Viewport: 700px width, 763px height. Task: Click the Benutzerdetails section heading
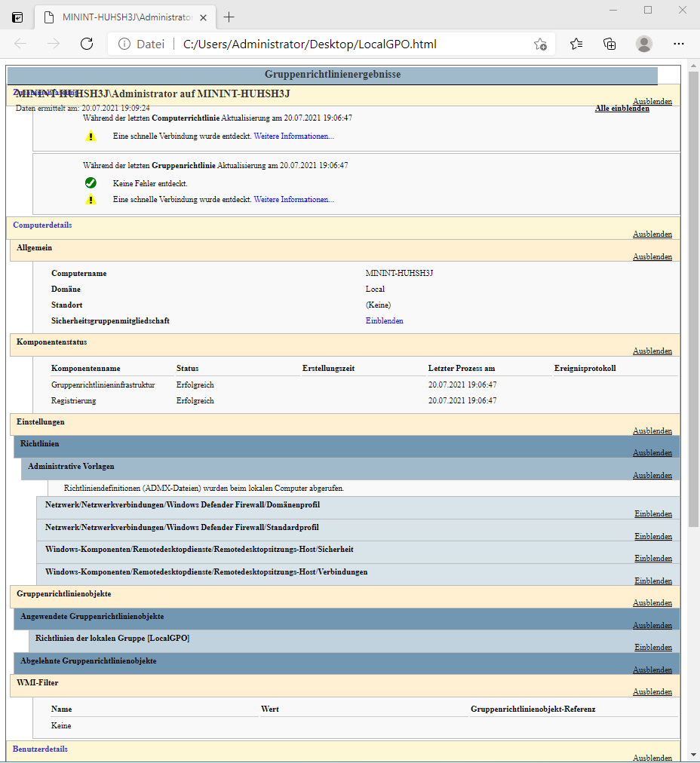point(41,749)
